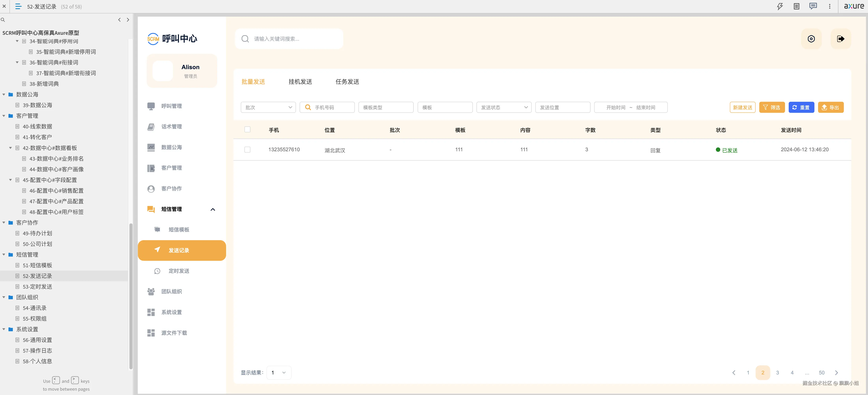Open 团队组织 from the navigation
This screenshot has height=395, width=868.
click(171, 291)
